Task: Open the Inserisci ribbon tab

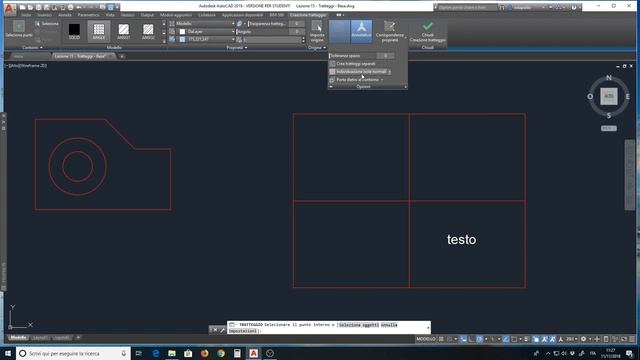Action: [x=44, y=15]
